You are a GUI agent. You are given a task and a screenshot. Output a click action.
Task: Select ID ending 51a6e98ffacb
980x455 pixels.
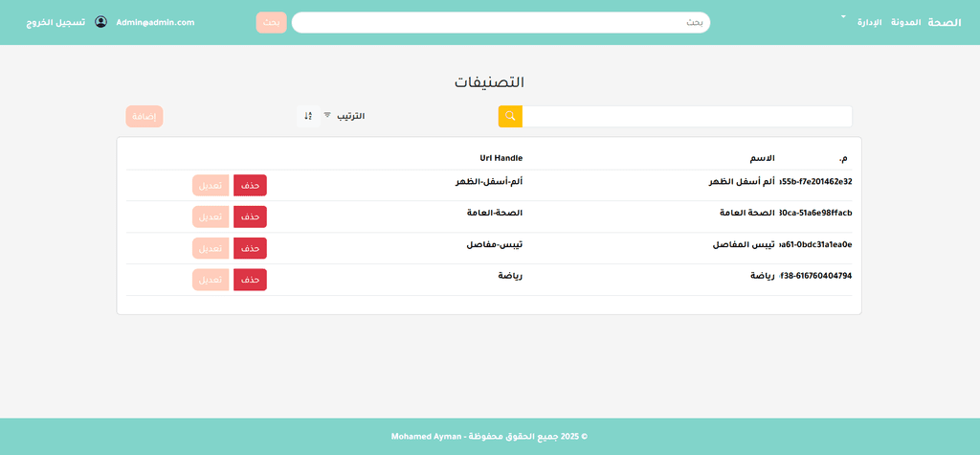816,213
